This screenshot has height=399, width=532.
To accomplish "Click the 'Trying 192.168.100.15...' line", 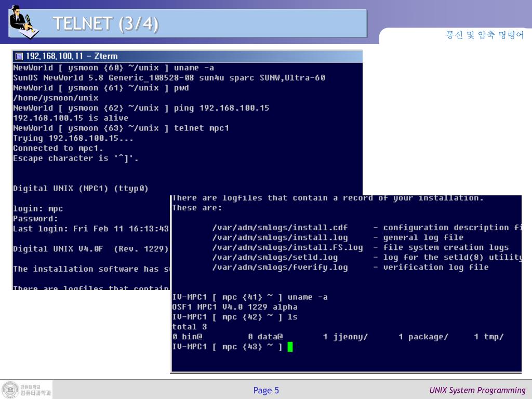I will 73,138.
